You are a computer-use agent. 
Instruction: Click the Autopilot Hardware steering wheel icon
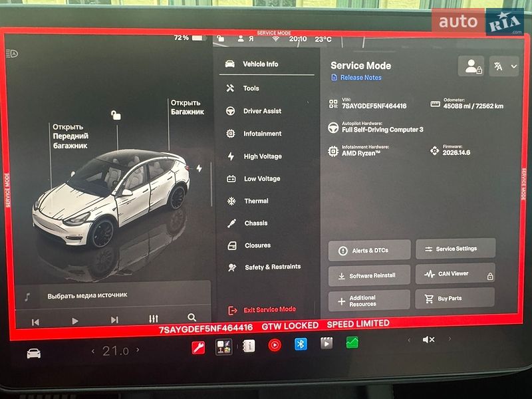pyautogui.click(x=333, y=128)
